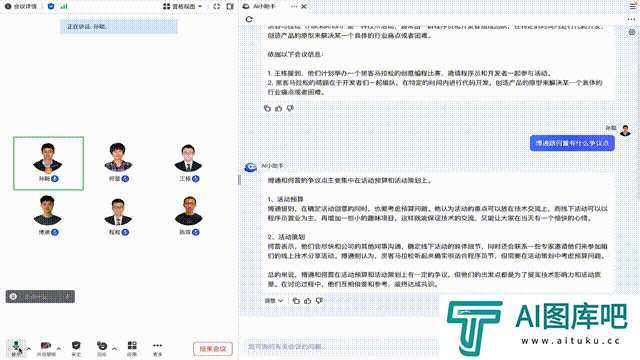The image size is (640, 360).
Task: Open the three-dot menu beside the AI小助手 tab
Action: pyautogui.click(x=294, y=7)
